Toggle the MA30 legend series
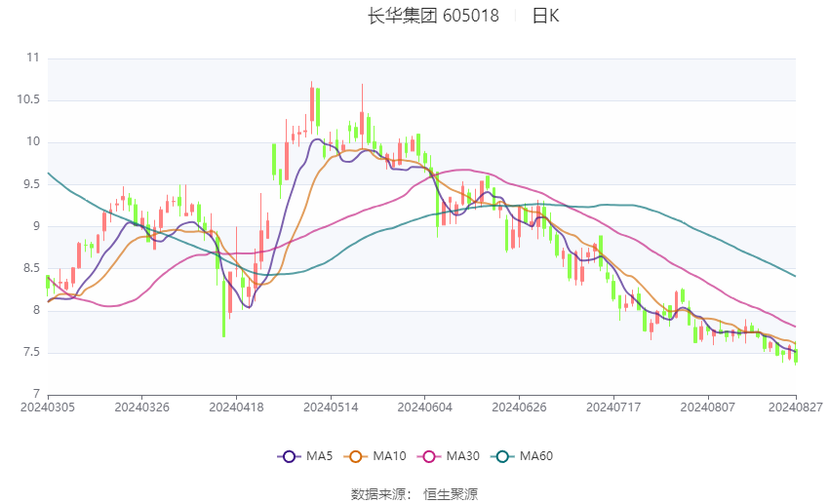The image size is (829, 504). pos(449,456)
